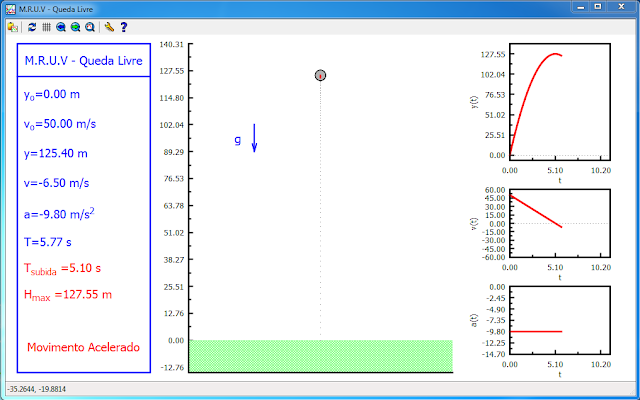Click the red line in the a(t) graph
The height and width of the screenshot is (400, 640).
tap(536, 331)
